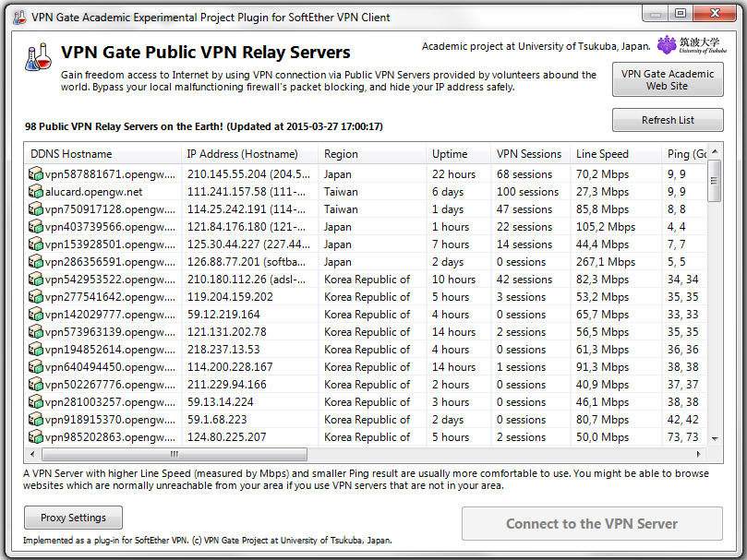Sort list by IP Address (Hostname) column
This screenshot has height=560, width=747.
point(249,154)
